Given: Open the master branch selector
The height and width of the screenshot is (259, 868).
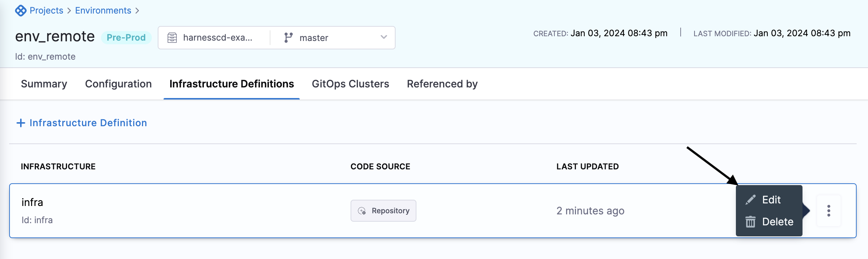Looking at the screenshot, I should 314,38.
